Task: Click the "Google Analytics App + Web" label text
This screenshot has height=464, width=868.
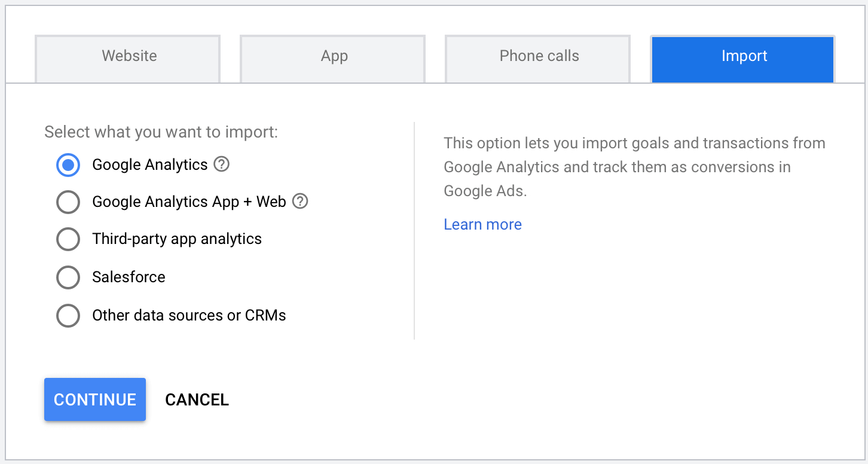Action: (x=189, y=202)
